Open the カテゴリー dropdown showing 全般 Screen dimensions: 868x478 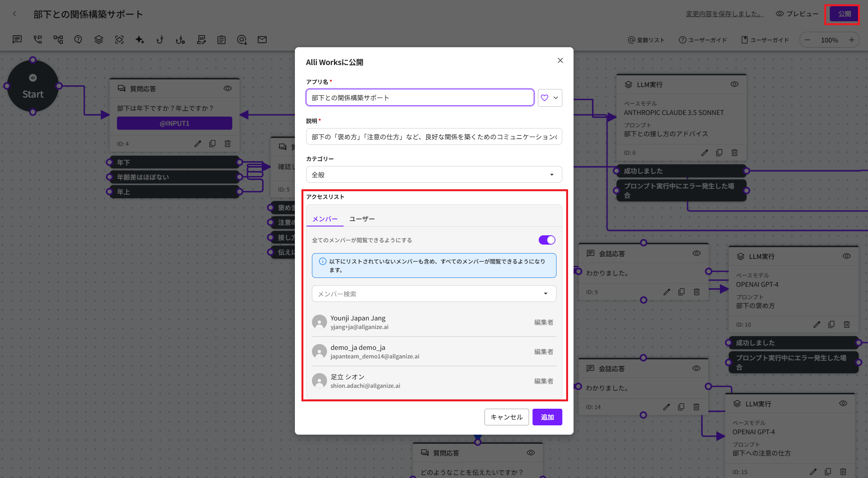(434, 175)
